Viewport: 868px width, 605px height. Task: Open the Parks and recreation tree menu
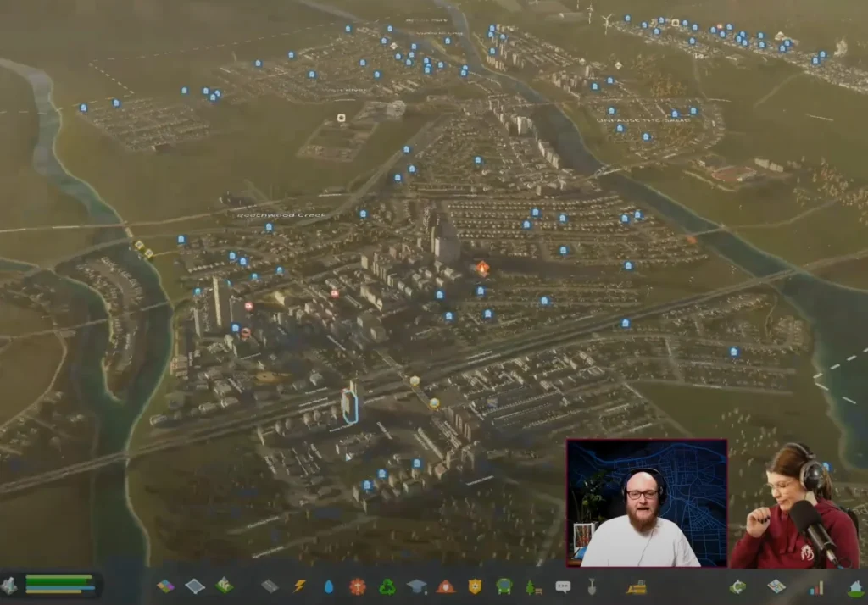[533, 587]
